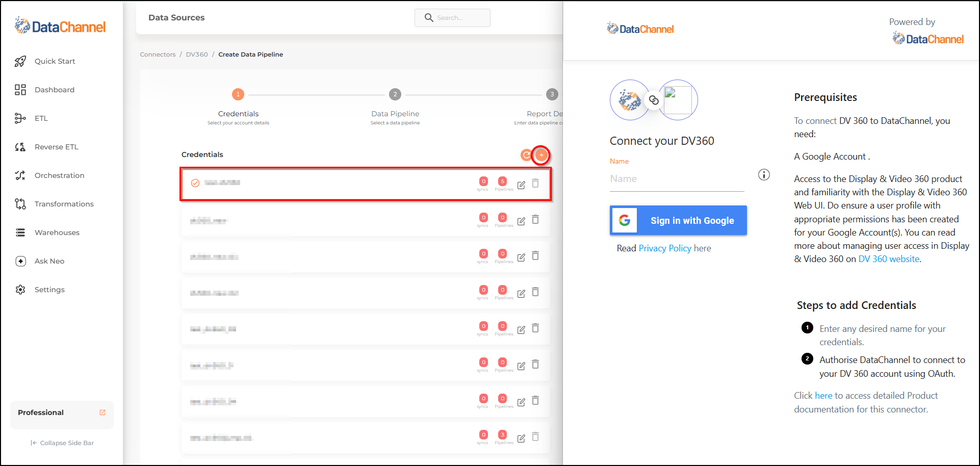Edit the credential with 3 pipelines
980x466 pixels.
(x=521, y=438)
